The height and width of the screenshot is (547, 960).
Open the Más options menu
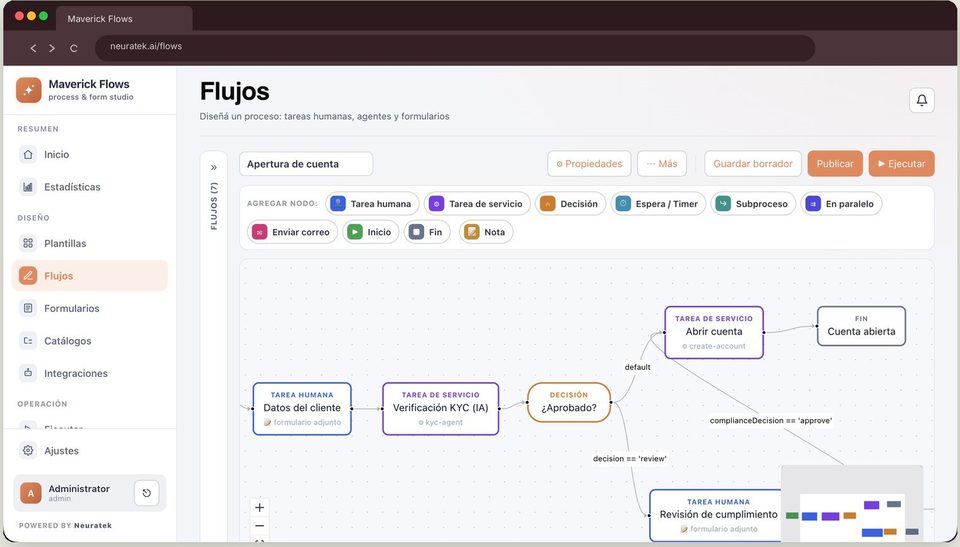(662, 164)
